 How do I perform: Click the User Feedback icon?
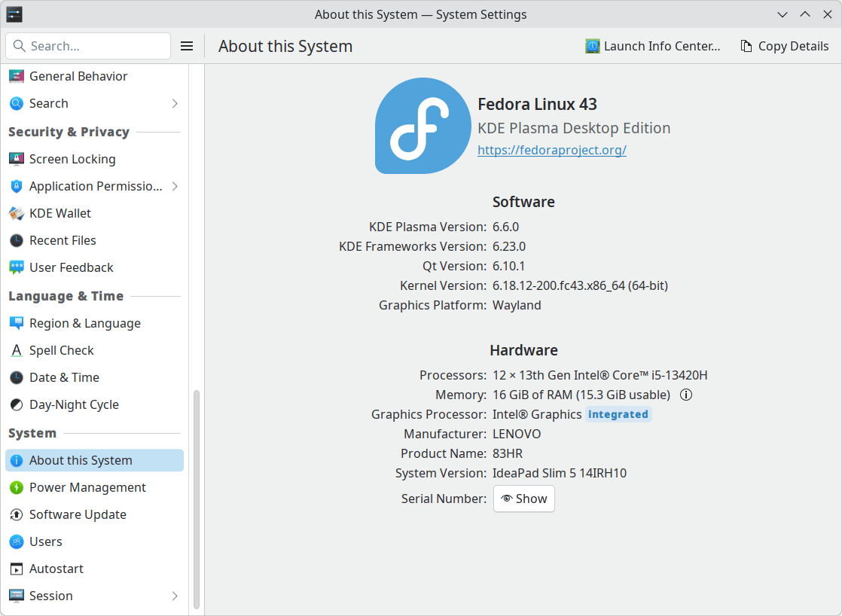(x=17, y=267)
